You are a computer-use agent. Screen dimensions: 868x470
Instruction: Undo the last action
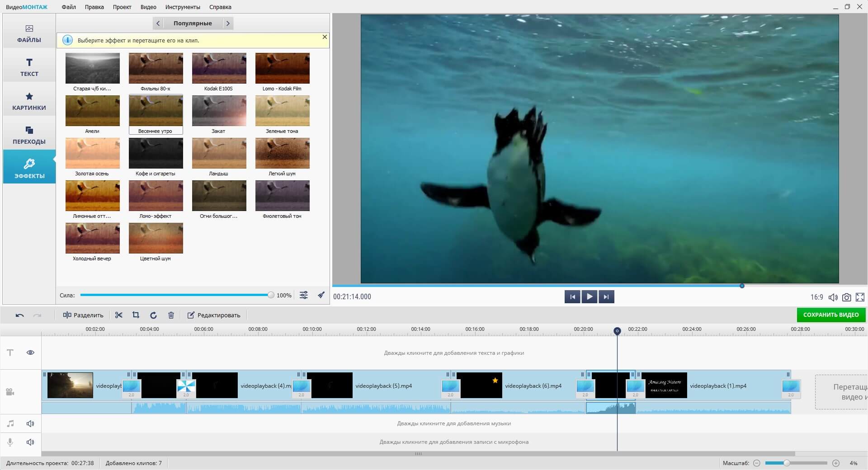tap(19, 315)
